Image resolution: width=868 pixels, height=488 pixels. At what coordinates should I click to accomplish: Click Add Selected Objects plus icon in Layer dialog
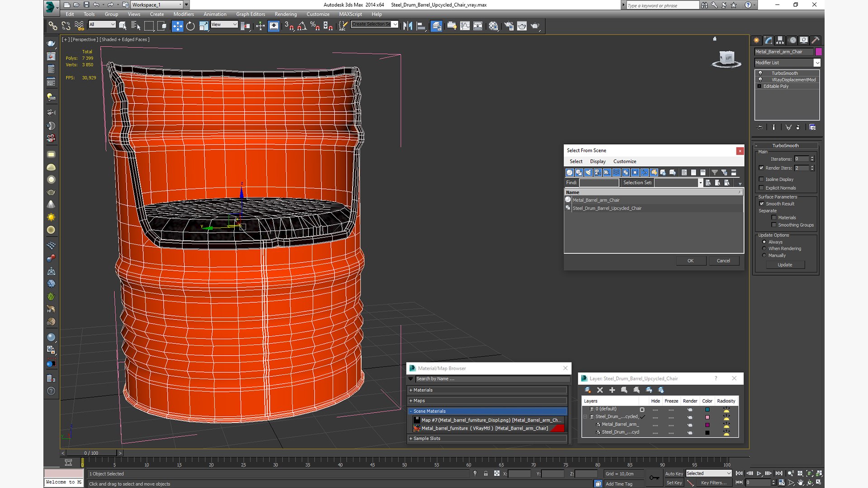coord(612,390)
